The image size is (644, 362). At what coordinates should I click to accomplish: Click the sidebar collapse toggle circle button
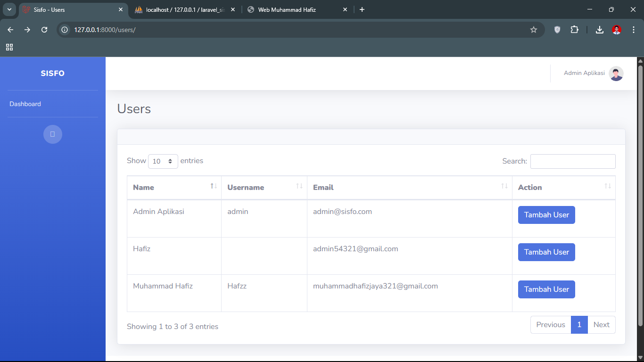click(x=53, y=134)
